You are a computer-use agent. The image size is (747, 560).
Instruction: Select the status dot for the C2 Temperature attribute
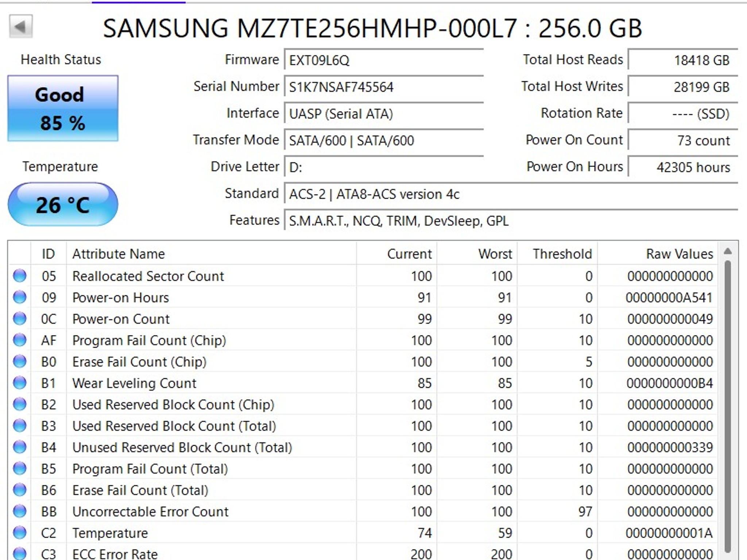[20, 533]
